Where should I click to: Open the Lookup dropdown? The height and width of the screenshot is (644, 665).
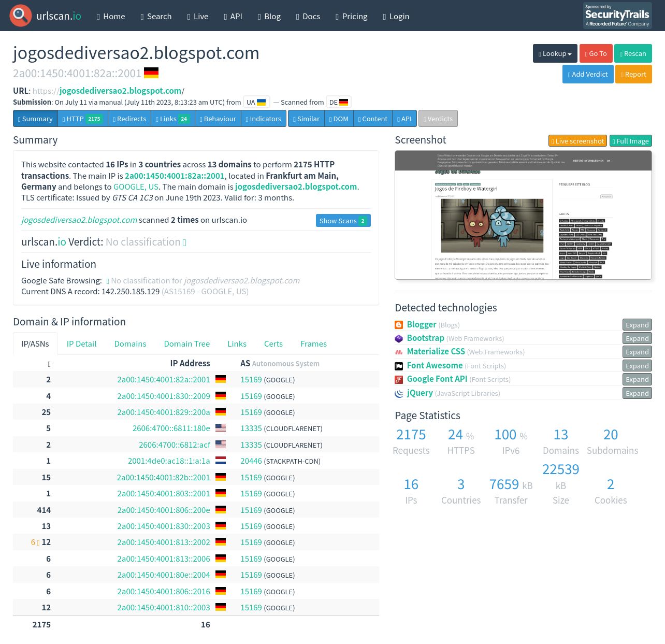pyautogui.click(x=555, y=53)
